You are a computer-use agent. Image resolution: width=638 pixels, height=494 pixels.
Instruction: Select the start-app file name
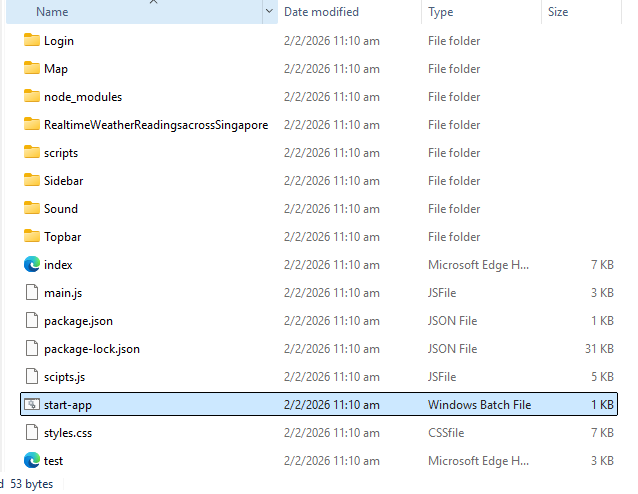pos(68,405)
